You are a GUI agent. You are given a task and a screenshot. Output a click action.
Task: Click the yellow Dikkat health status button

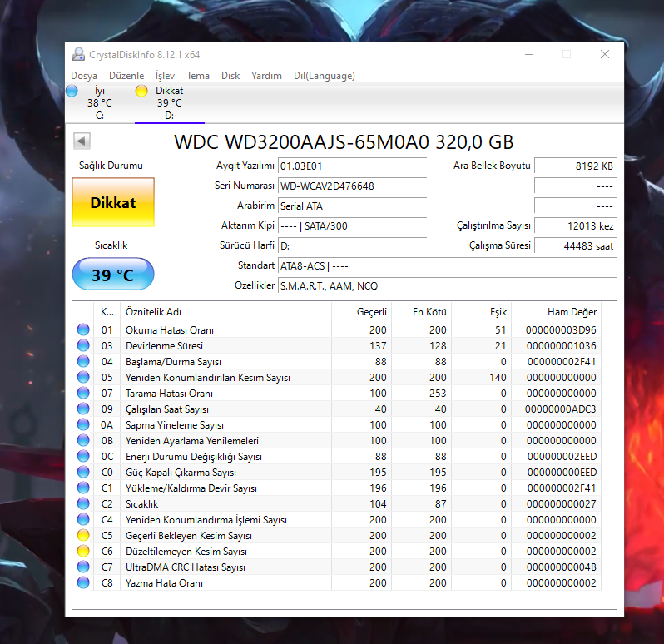pos(113,202)
